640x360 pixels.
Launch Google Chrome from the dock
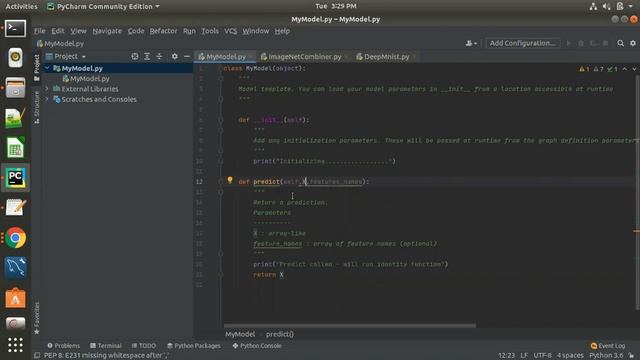click(15, 238)
